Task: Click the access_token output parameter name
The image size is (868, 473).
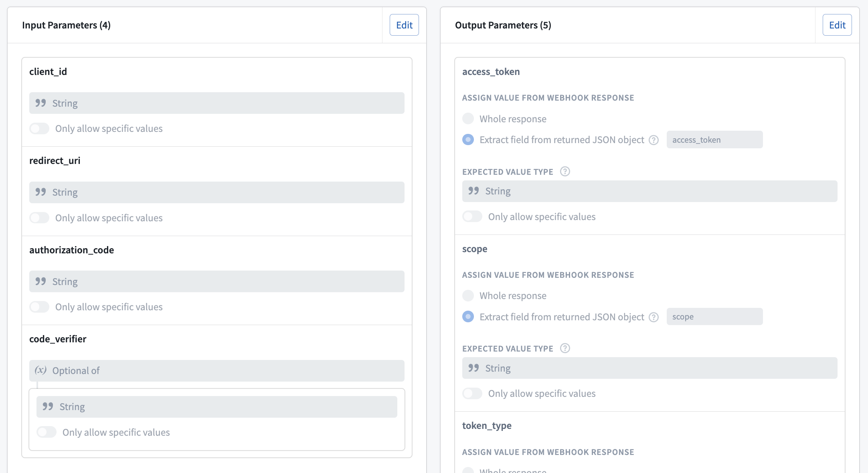Action: [491, 72]
